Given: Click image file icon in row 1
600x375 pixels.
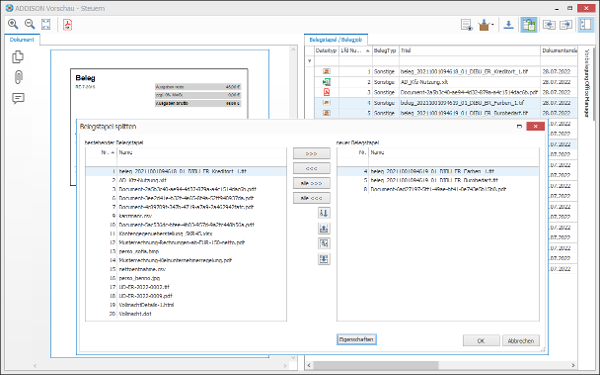Looking at the screenshot, I should pyautogui.click(x=326, y=71).
